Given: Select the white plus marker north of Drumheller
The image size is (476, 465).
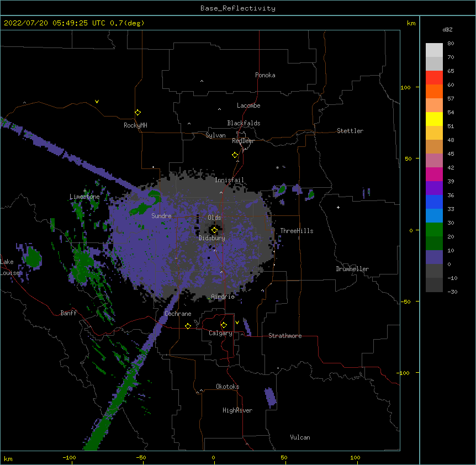Looking at the screenshot, I should coord(338,207).
